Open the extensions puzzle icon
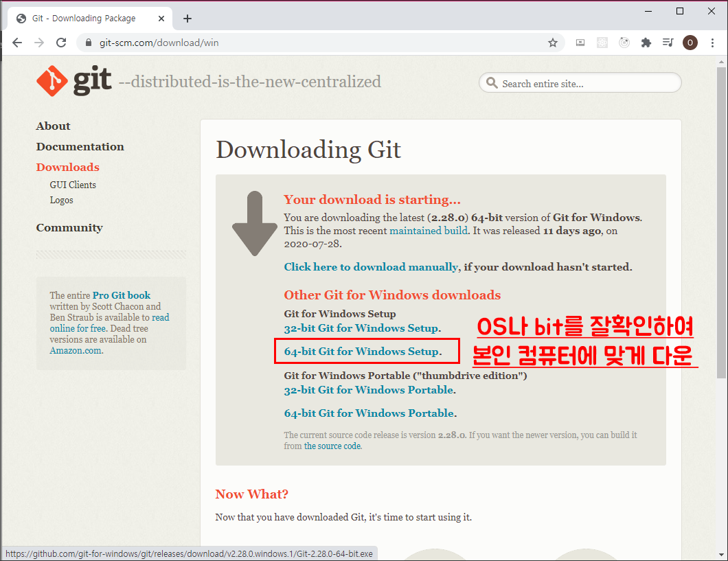728x561 pixels. tap(646, 43)
